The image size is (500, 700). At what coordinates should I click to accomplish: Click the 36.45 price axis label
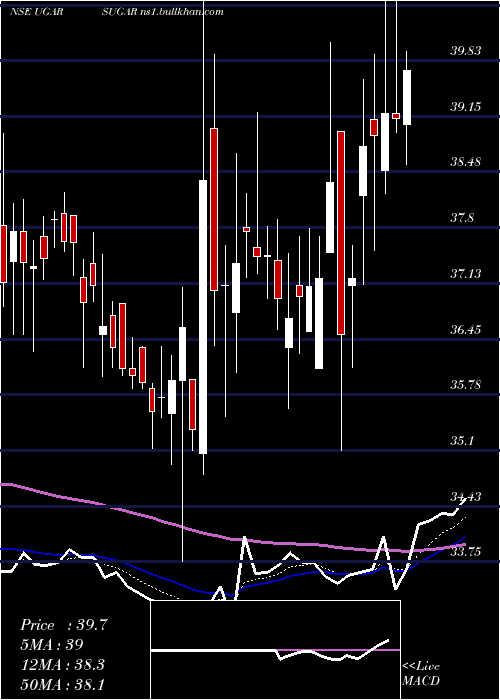466,329
